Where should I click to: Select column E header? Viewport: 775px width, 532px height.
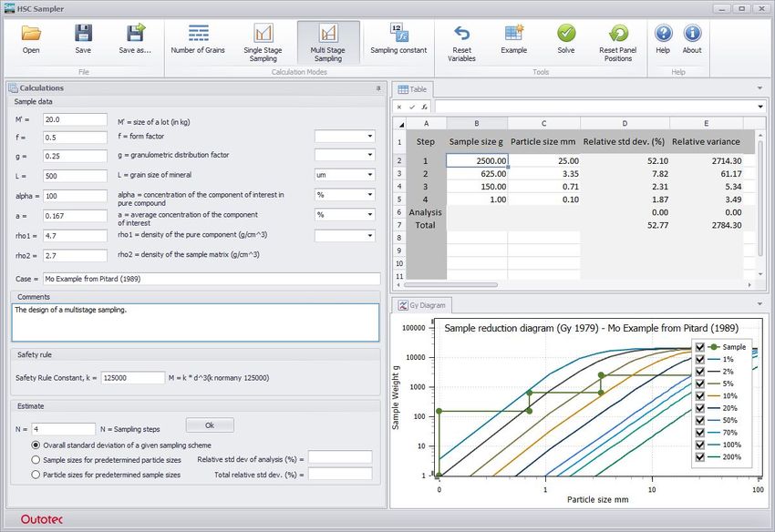click(706, 124)
